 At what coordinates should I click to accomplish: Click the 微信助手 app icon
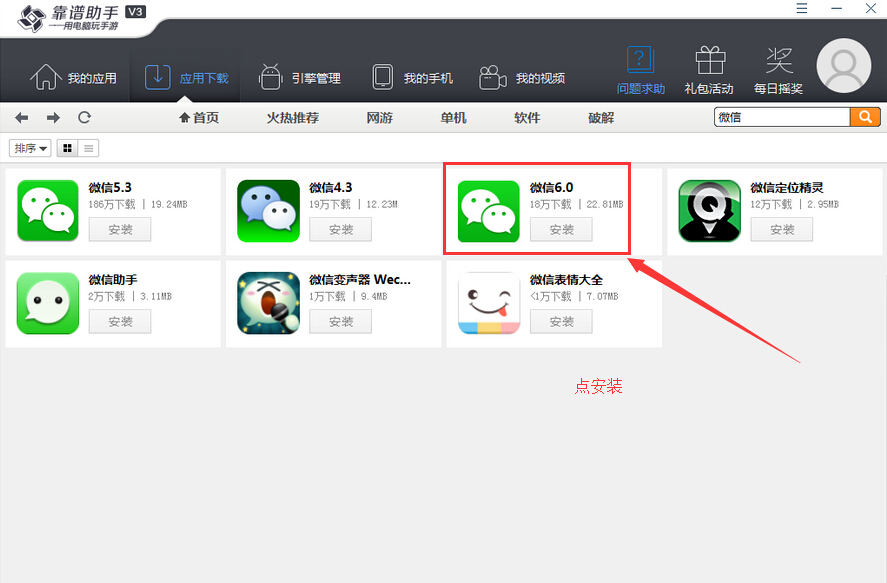click(x=48, y=303)
